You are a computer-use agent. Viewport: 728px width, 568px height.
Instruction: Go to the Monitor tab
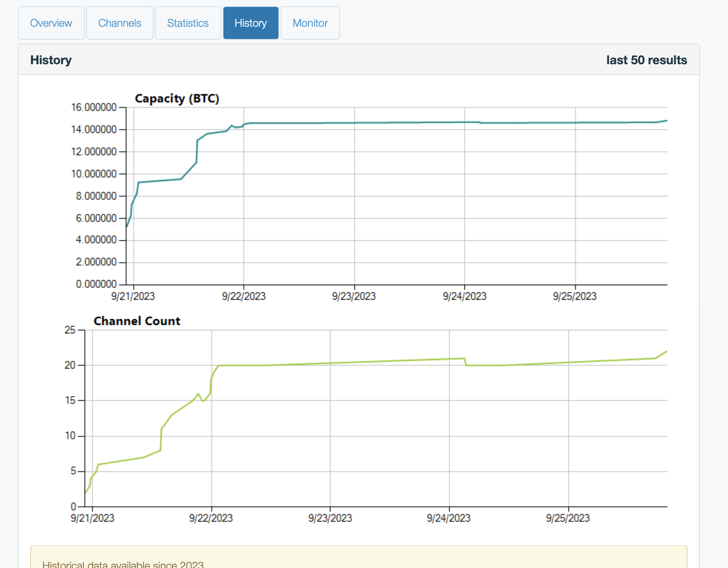(x=310, y=23)
